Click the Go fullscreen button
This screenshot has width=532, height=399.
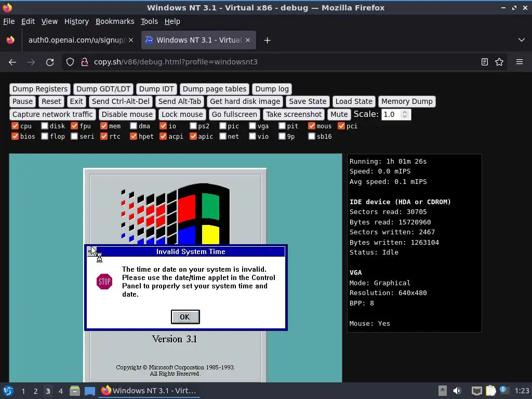(x=234, y=114)
